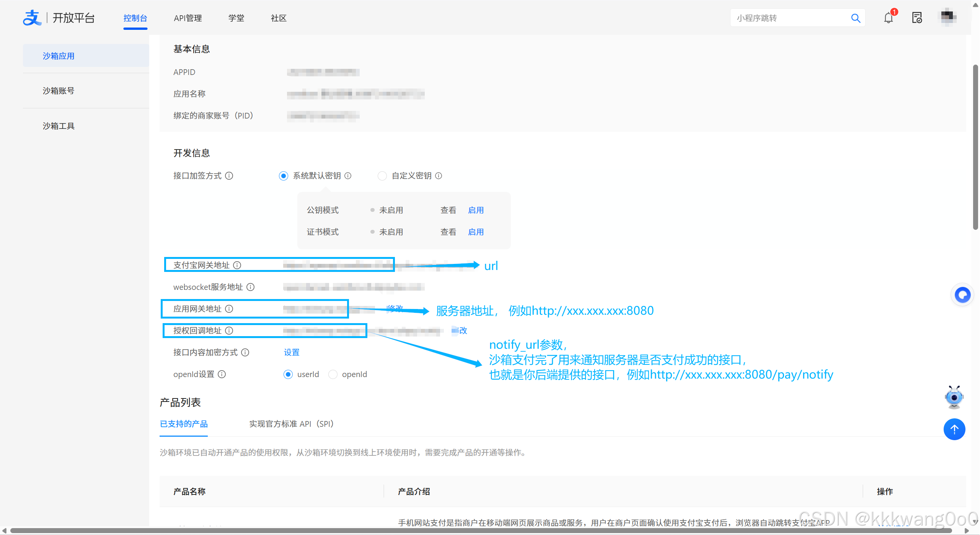Click the floating chat bubble icon
The height and width of the screenshot is (535, 980).
[x=962, y=295]
